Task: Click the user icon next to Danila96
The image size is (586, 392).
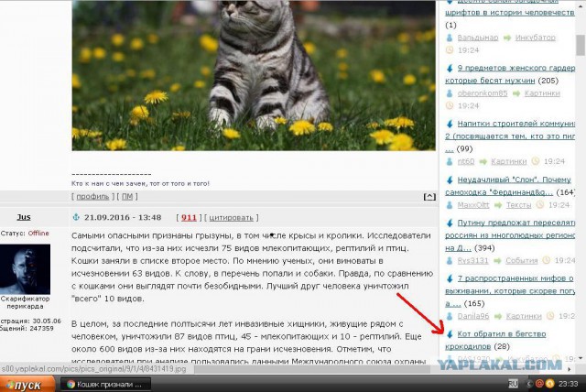Action: 450,316
